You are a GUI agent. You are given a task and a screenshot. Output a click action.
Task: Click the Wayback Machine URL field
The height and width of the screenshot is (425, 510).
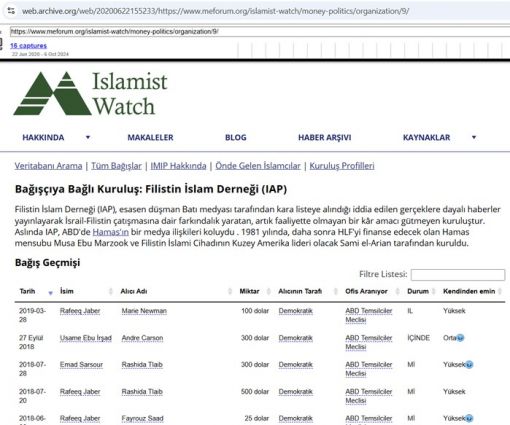260,32
